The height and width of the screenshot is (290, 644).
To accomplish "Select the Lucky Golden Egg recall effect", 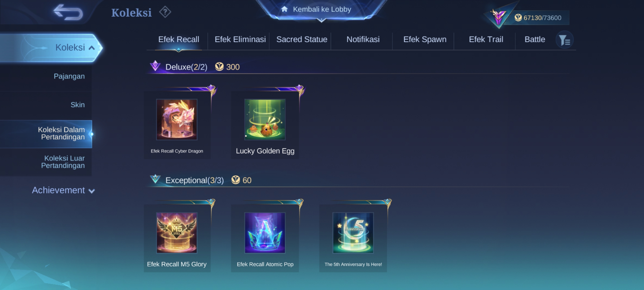I will pos(265,119).
